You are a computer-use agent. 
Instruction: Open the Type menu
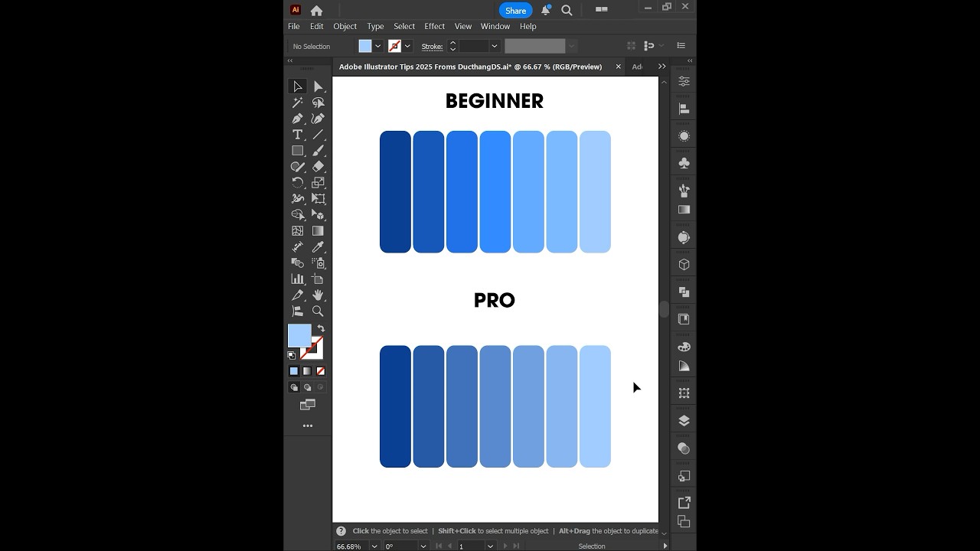[x=375, y=26]
